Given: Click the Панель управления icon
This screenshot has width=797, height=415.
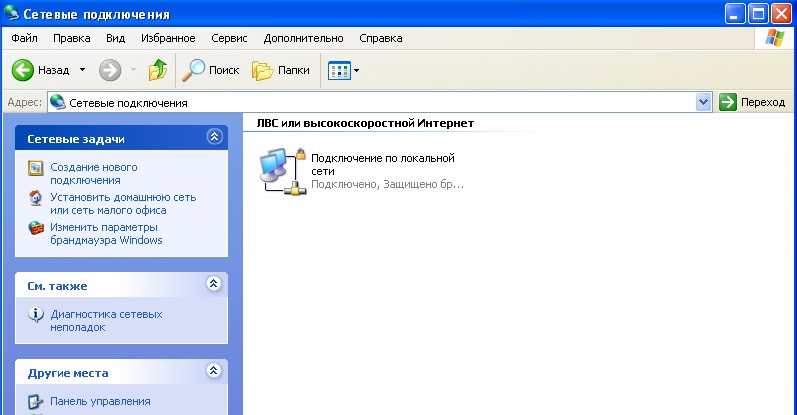Looking at the screenshot, I should (36, 402).
